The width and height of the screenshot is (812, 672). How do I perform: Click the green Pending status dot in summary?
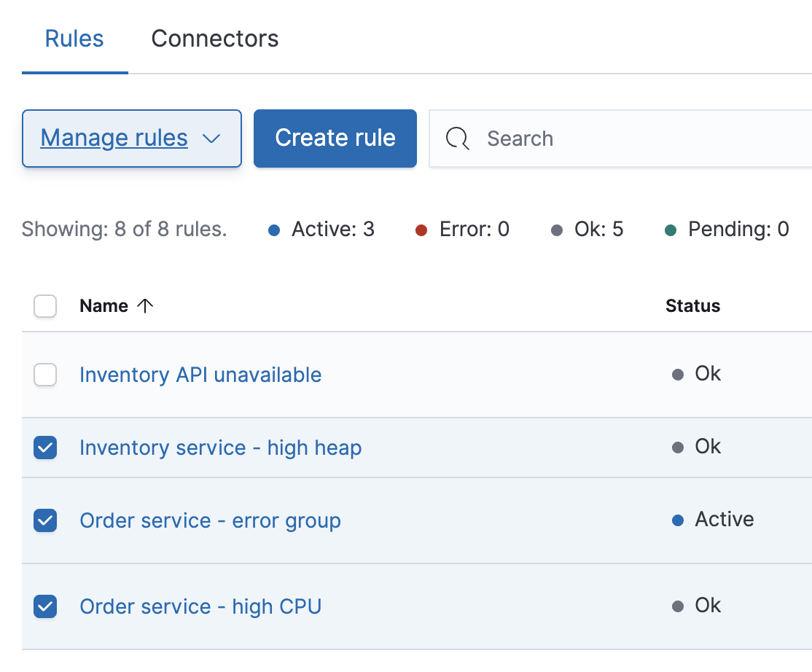671,231
